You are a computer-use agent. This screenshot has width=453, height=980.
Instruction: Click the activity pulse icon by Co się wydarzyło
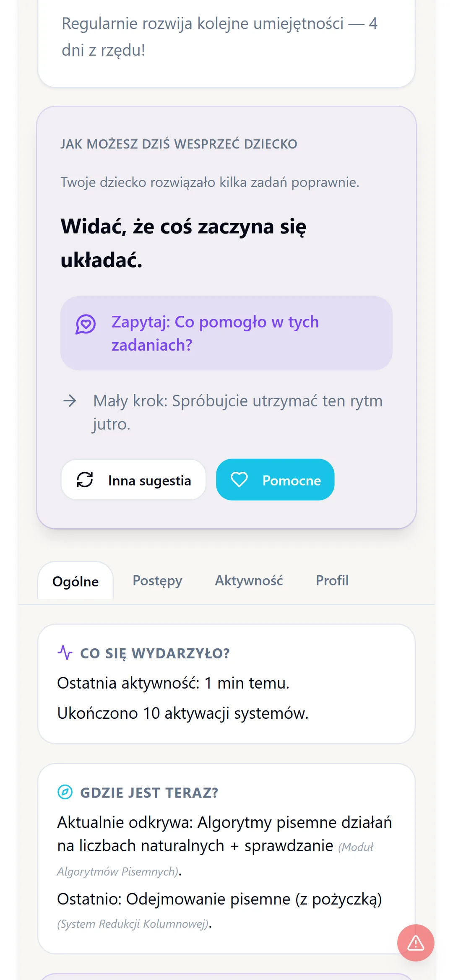tap(65, 652)
